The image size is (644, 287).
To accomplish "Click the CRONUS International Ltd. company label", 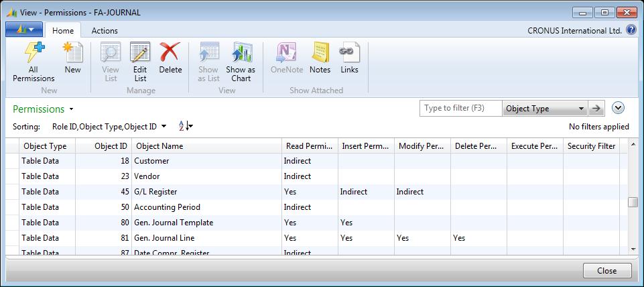I will click(574, 31).
